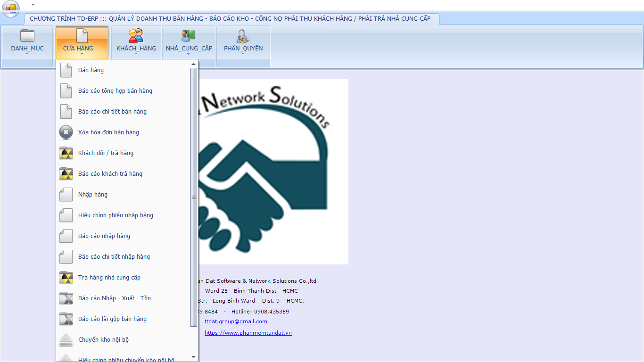
Task: Open the phanmemtandat.vn website link
Action: point(248,333)
